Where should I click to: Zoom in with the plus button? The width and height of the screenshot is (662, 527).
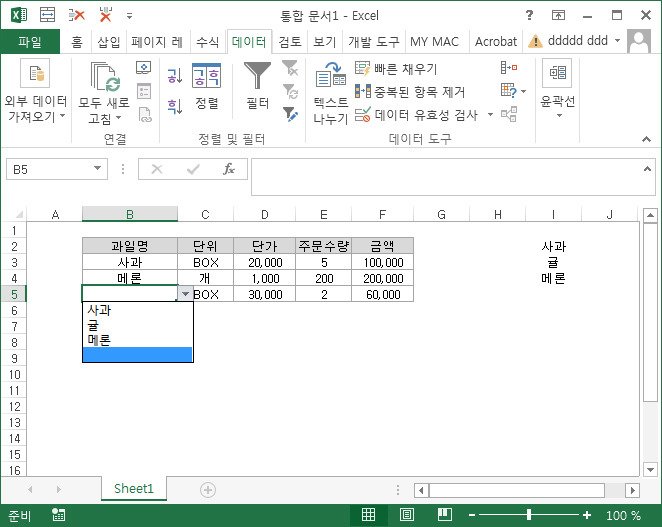coord(587,515)
